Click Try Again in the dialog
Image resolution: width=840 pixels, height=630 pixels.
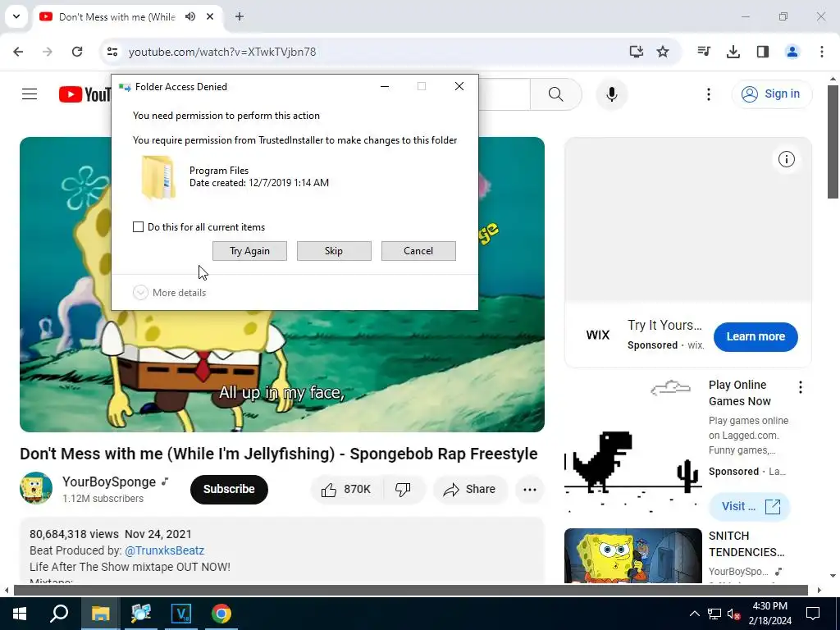[x=249, y=251]
